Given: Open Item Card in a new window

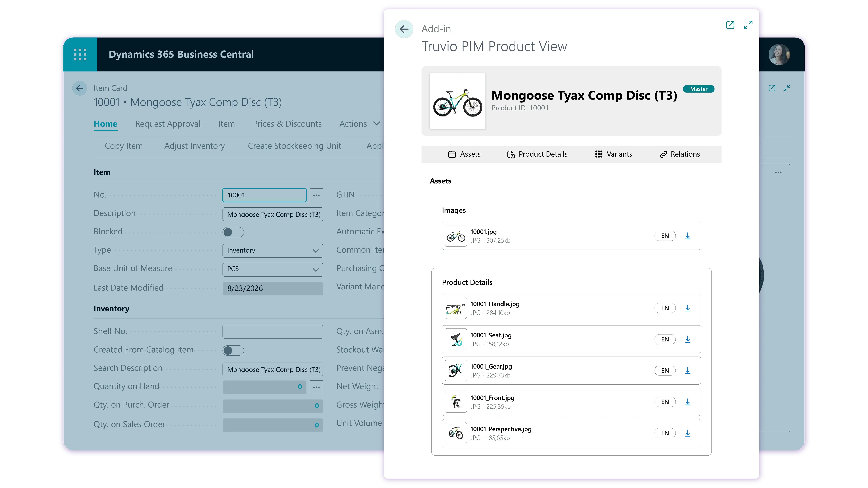Looking at the screenshot, I should tap(772, 88).
